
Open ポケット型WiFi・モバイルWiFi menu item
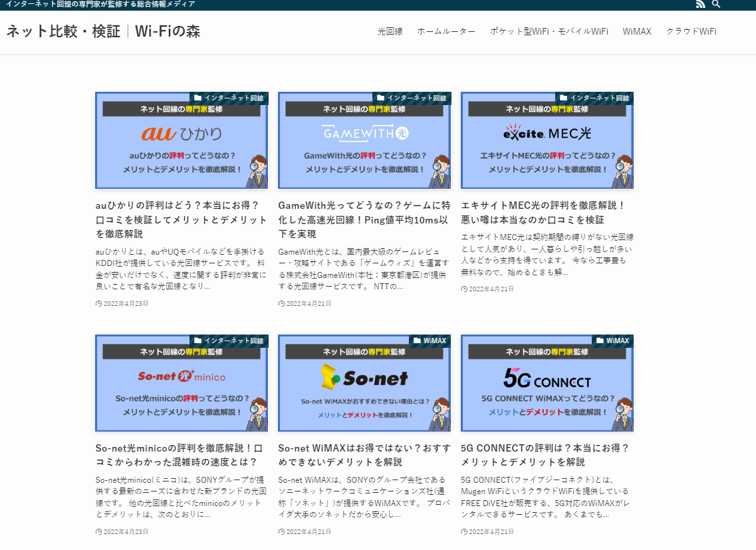click(549, 31)
